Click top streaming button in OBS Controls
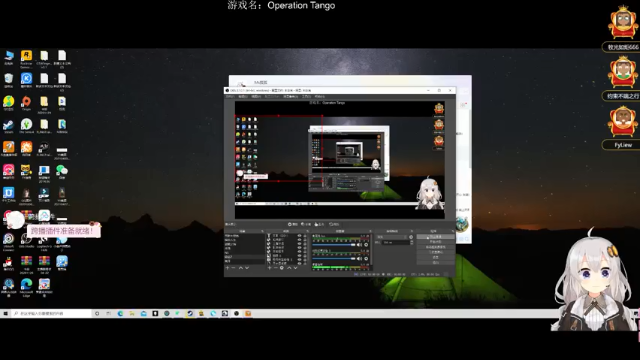The image size is (640, 360). point(436,237)
